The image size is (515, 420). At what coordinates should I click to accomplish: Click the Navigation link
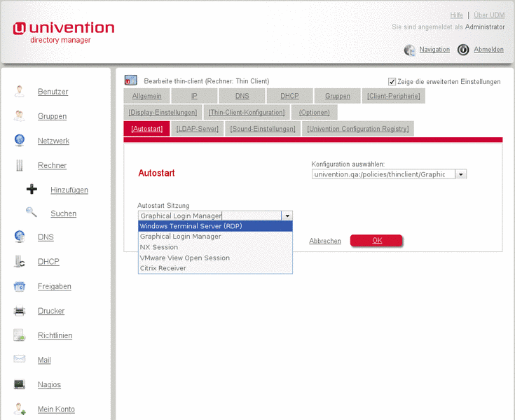434,50
